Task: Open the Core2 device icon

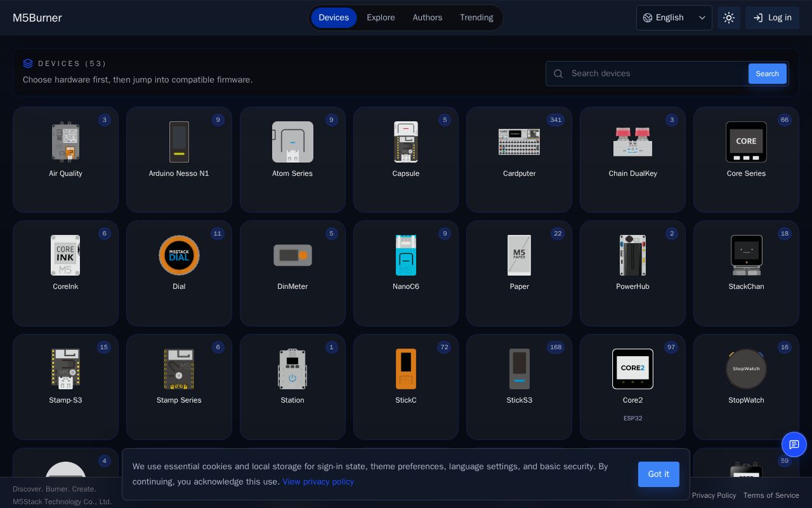Action: 632,369
